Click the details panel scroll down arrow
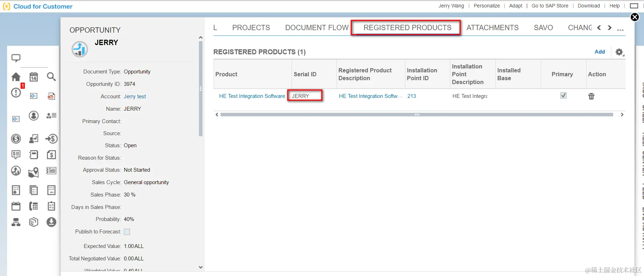 (x=201, y=267)
